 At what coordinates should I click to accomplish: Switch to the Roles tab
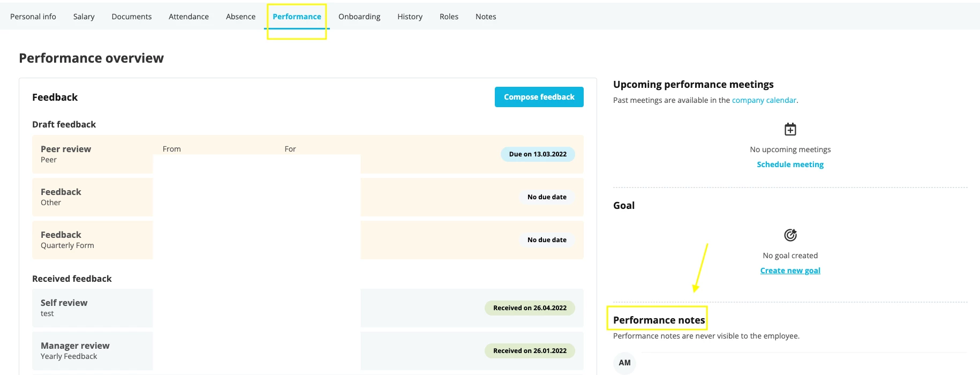click(449, 17)
